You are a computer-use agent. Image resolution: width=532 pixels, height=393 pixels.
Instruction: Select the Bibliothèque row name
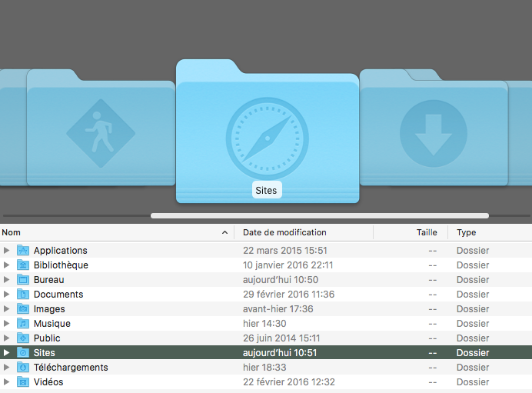click(x=61, y=265)
